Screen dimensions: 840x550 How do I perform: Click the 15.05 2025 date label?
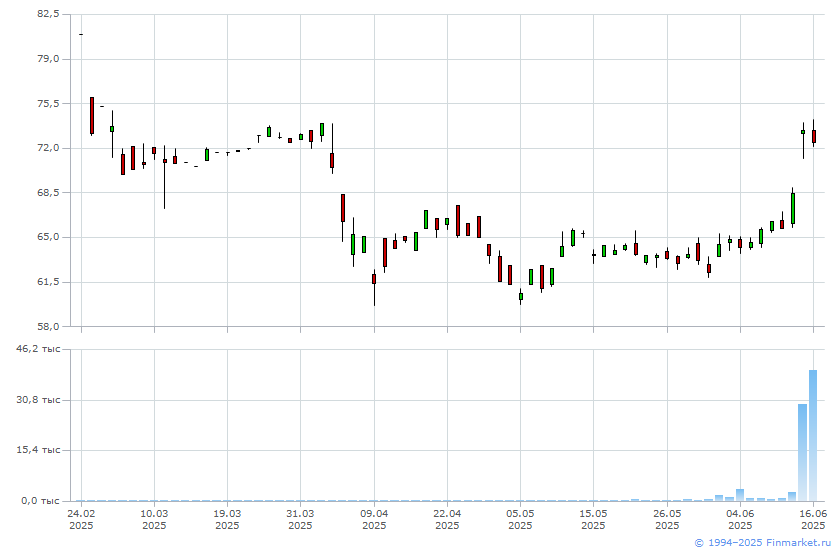pos(594,519)
